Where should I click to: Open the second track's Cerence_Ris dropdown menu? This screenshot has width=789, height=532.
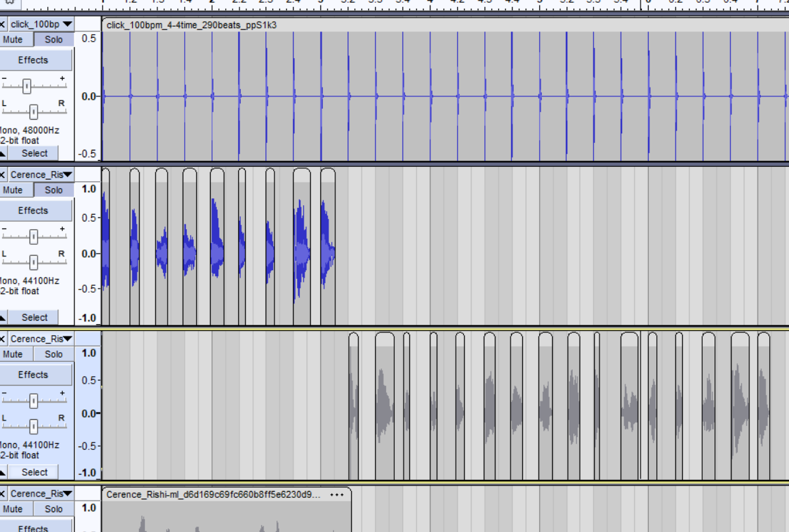[x=41, y=175]
